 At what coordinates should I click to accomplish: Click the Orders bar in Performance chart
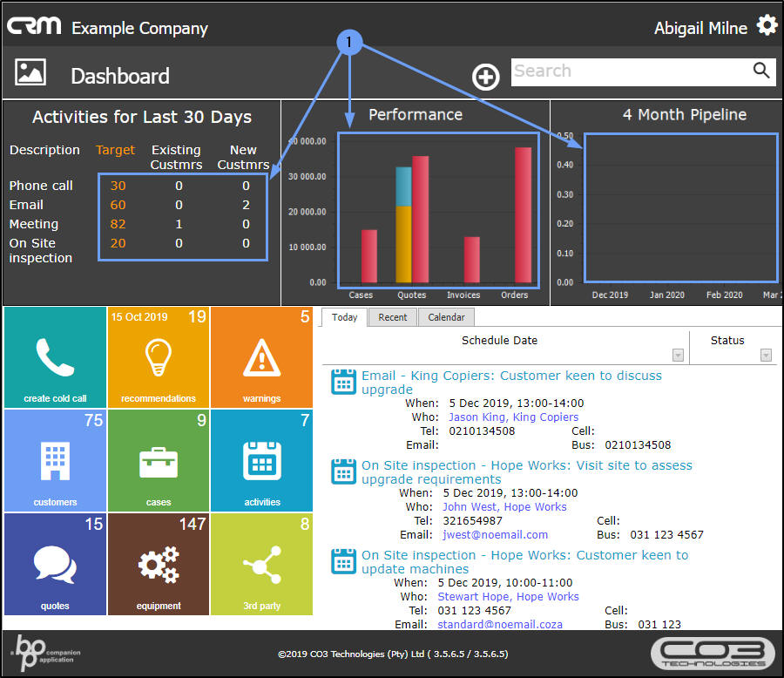pyautogui.click(x=523, y=215)
